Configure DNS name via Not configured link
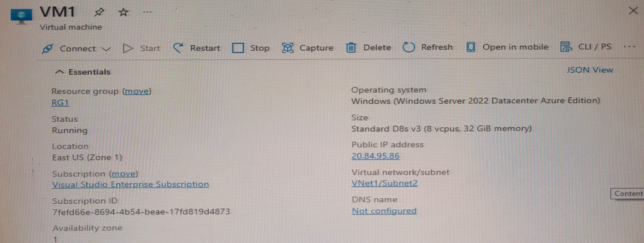The height and width of the screenshot is (243, 644). pyautogui.click(x=384, y=211)
